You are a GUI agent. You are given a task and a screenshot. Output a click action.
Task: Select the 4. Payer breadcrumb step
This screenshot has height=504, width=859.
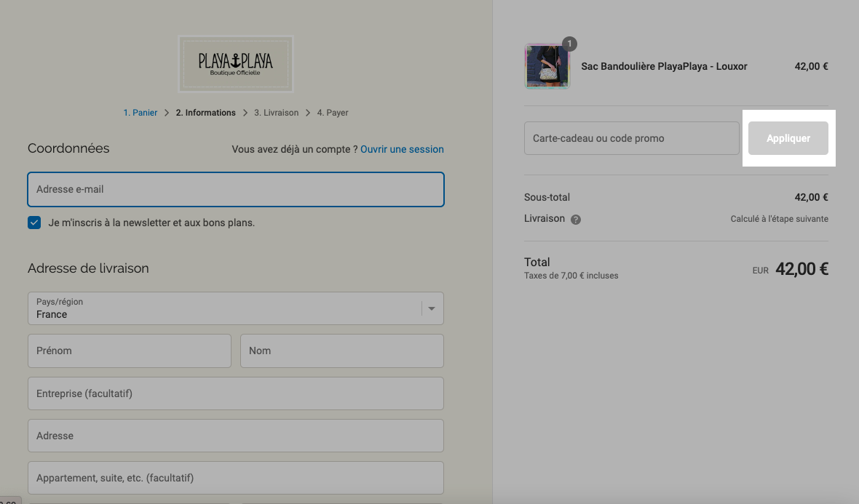[x=333, y=113]
